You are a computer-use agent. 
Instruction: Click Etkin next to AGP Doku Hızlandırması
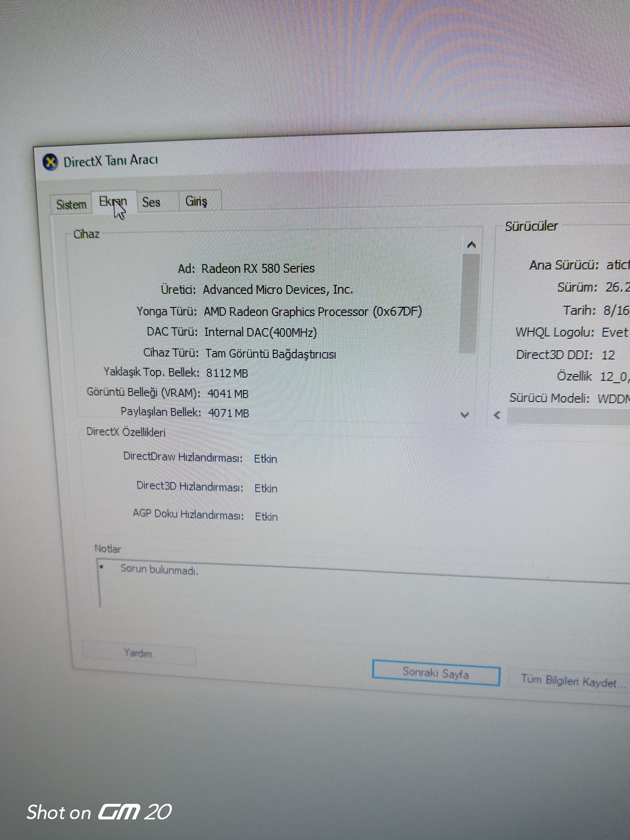tap(266, 517)
